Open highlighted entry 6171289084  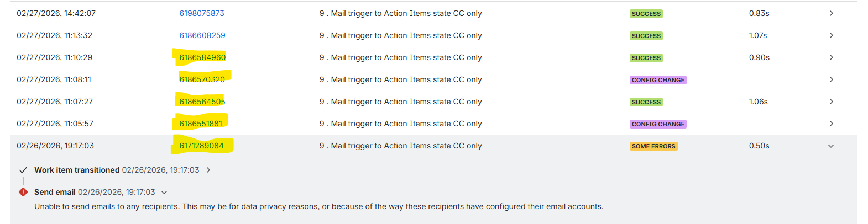click(202, 146)
